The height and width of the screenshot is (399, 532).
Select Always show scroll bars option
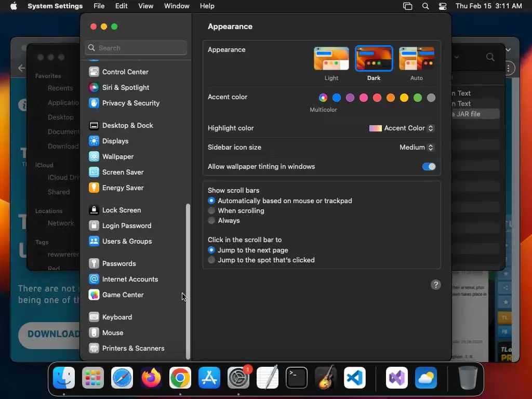[x=211, y=220]
